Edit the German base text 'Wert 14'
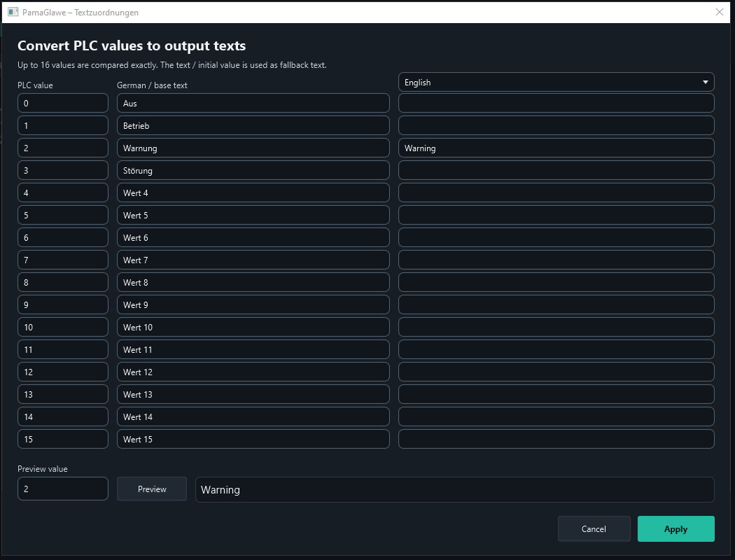The height and width of the screenshot is (560, 735). click(253, 416)
